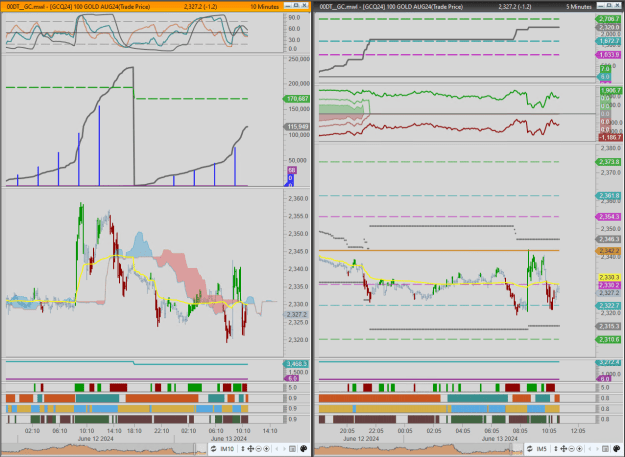Click the green 2,310.6 level label
This screenshot has width=625, height=457.
pos(608,339)
